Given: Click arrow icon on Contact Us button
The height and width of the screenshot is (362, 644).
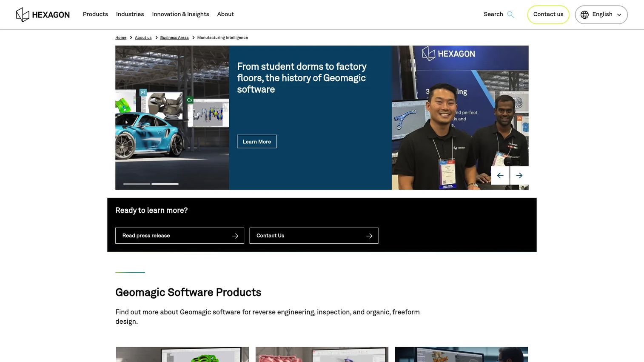Looking at the screenshot, I should click(369, 236).
